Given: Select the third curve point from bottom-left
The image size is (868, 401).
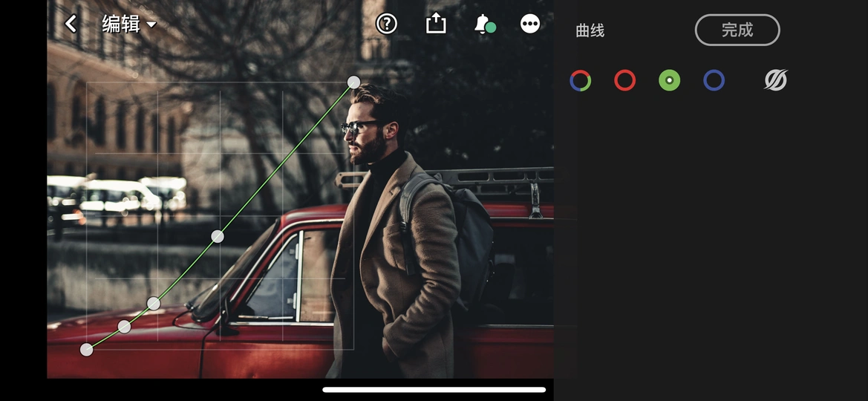Looking at the screenshot, I should pyautogui.click(x=154, y=303).
